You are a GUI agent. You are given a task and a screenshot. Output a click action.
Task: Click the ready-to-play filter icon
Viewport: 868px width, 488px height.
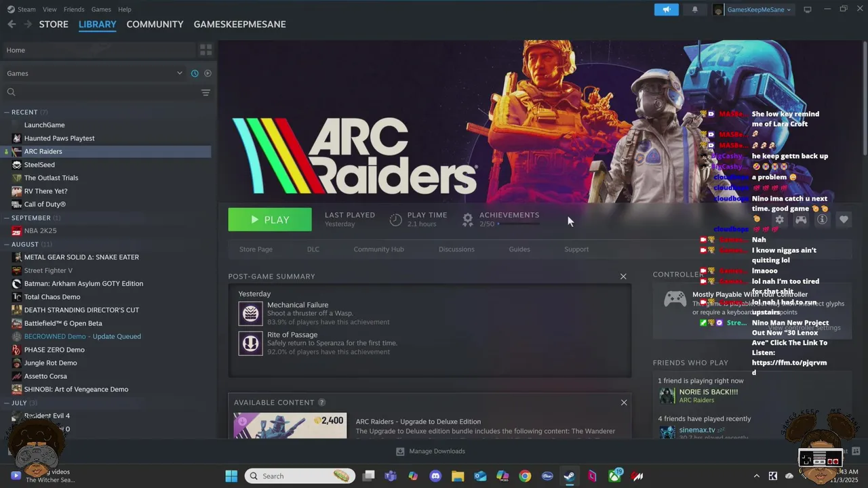coord(208,73)
